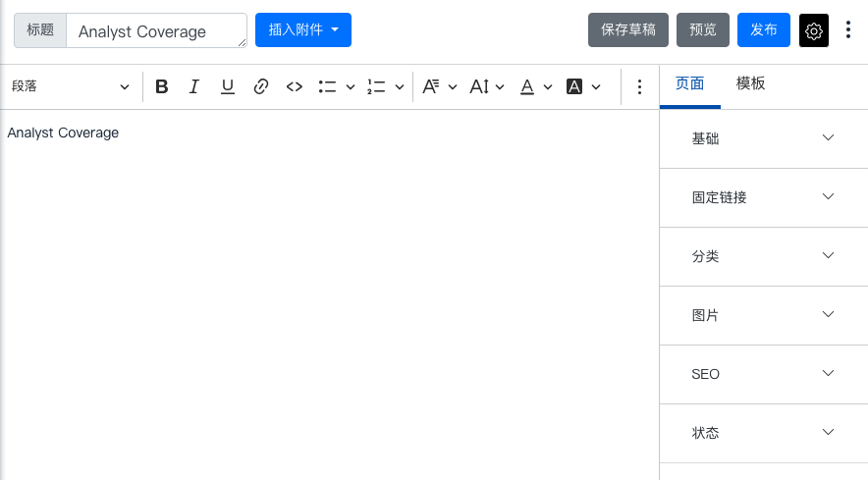Toggle bold formatting in the editor toolbar

tap(162, 86)
